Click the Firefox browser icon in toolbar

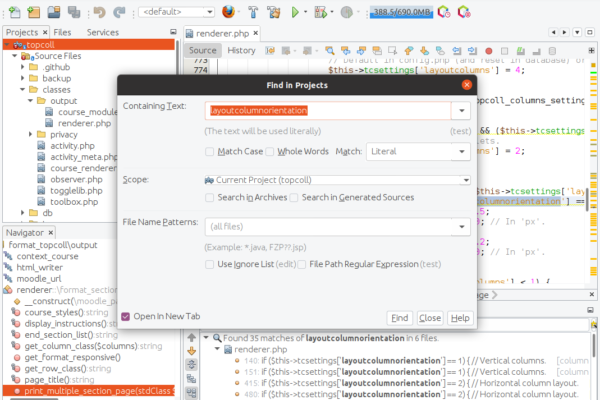228,12
